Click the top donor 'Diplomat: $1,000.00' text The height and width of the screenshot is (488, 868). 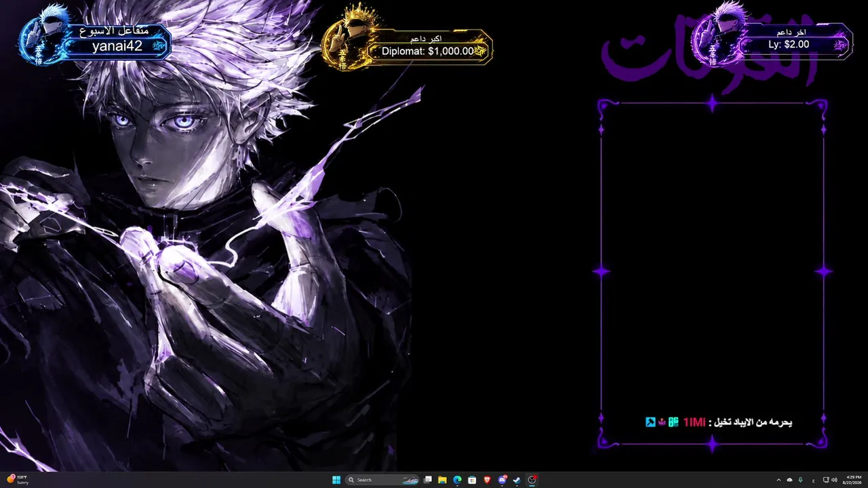point(427,51)
